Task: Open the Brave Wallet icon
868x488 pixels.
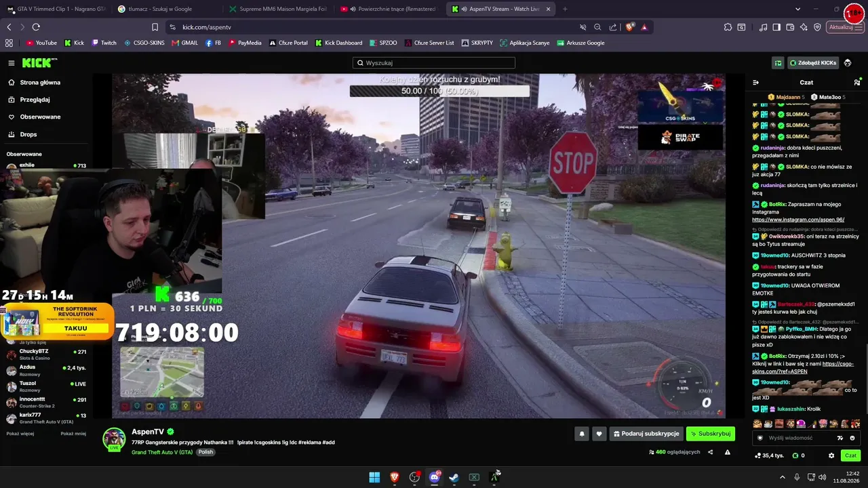Action: point(790,27)
